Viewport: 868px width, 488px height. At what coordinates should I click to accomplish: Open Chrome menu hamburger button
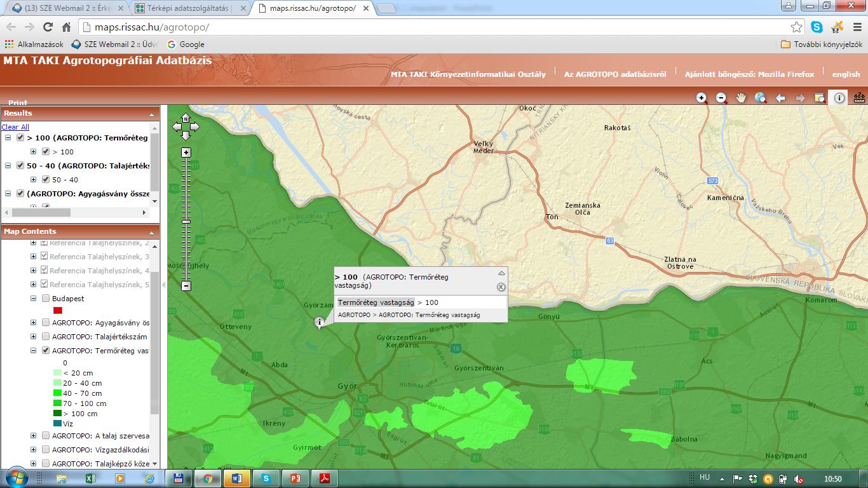[x=856, y=27]
